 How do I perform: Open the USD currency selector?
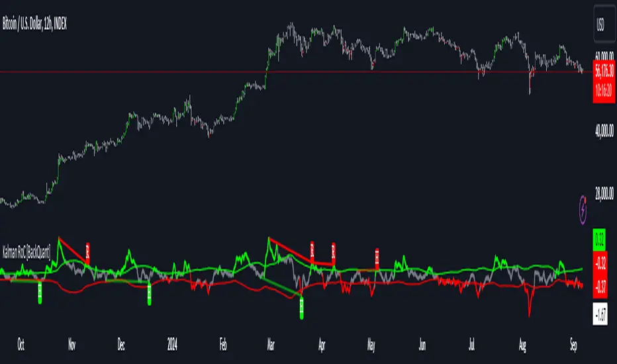pyautogui.click(x=604, y=24)
